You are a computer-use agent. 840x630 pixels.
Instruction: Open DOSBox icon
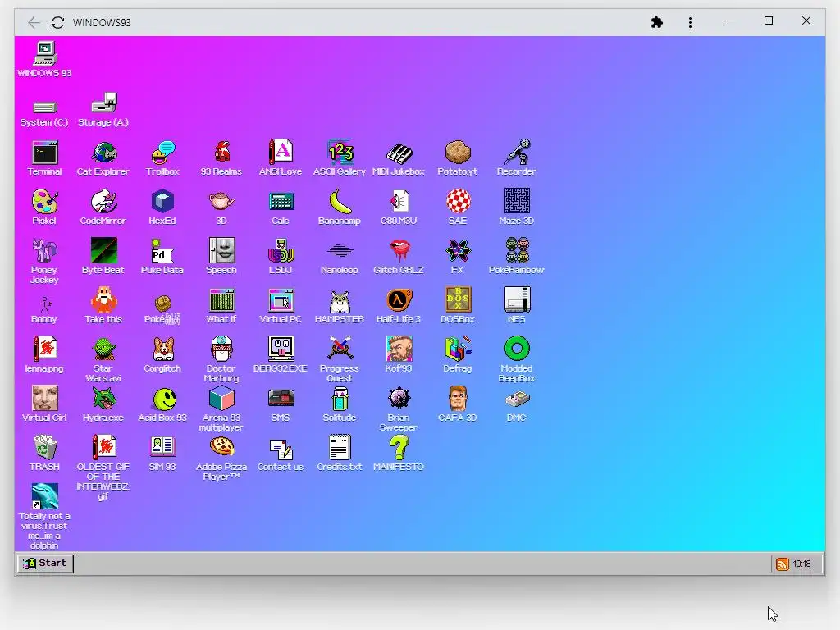[458, 301]
